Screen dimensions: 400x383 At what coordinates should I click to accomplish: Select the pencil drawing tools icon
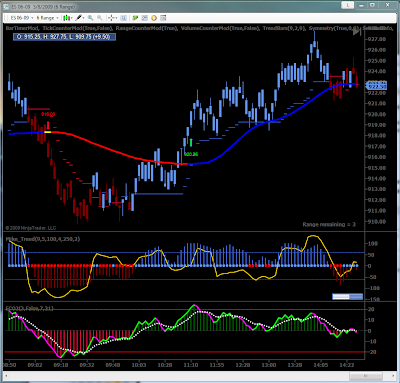pyautogui.click(x=79, y=18)
